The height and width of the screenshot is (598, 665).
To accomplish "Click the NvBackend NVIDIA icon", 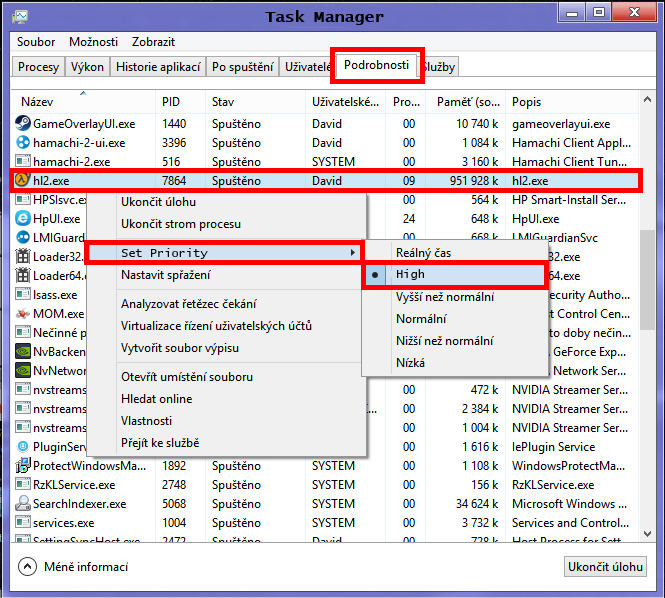I will click(22, 352).
